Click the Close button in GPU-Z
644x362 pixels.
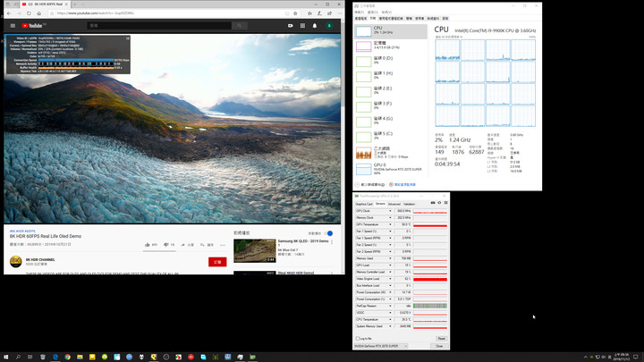439,346
